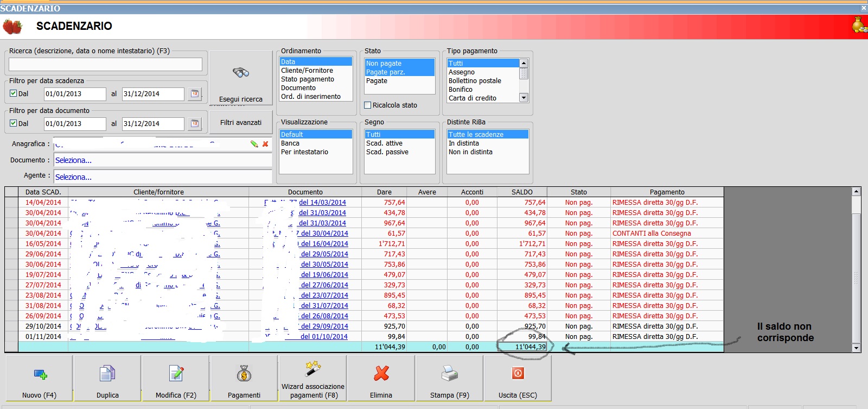The width and height of the screenshot is (868, 409).
Task: Click the Modifica (F2) edit icon
Action: click(x=176, y=374)
